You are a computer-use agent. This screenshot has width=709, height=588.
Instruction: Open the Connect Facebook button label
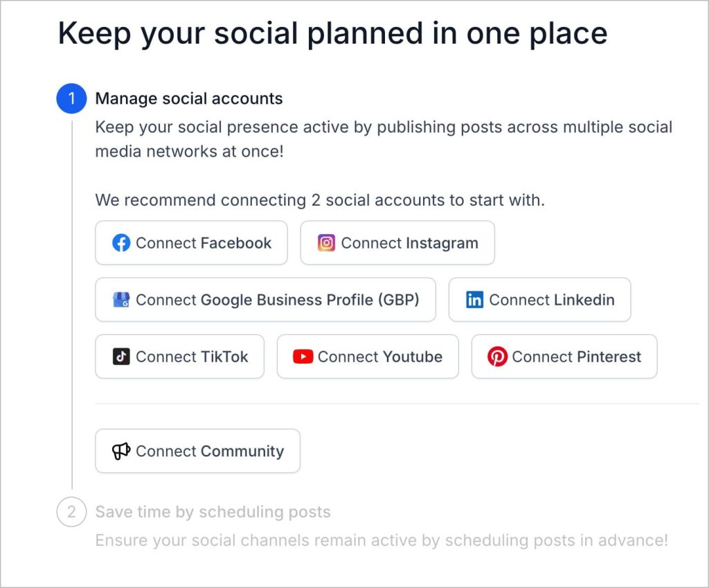pyautogui.click(x=204, y=243)
